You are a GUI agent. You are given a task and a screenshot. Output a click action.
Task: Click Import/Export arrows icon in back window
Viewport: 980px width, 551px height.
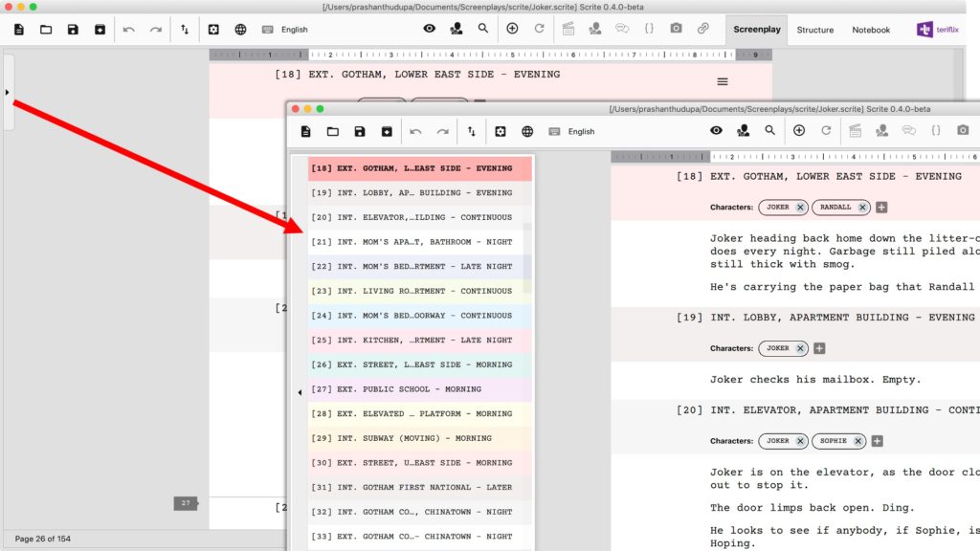pyautogui.click(x=185, y=30)
